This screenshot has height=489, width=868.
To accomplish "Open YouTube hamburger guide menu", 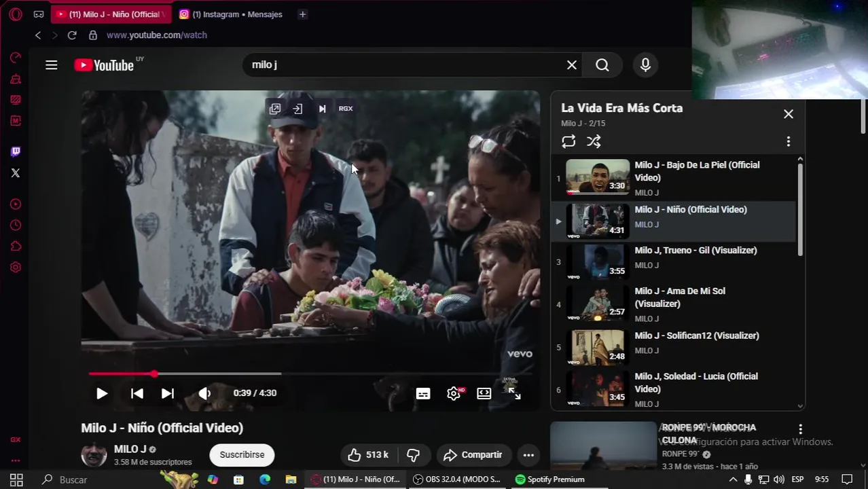I will tap(52, 65).
